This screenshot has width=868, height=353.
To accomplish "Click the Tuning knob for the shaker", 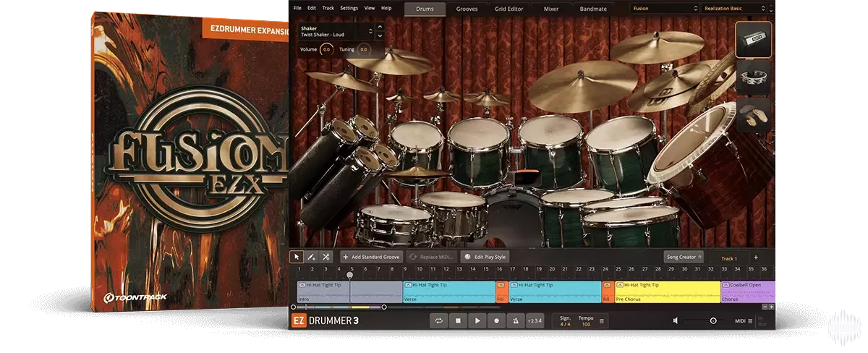I will (x=363, y=50).
